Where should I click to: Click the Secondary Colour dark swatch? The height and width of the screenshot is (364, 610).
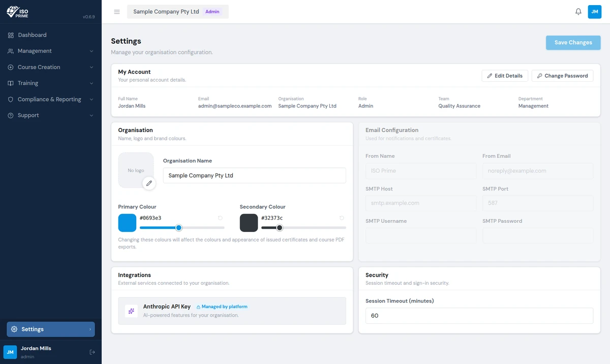coord(249,223)
